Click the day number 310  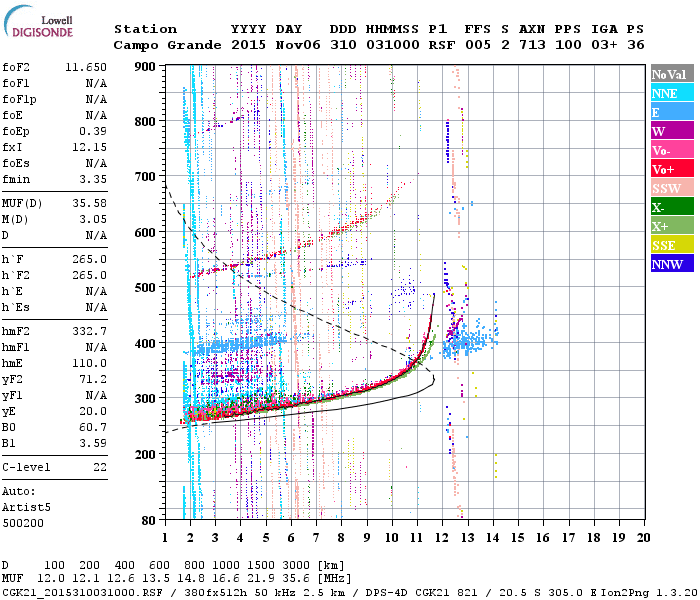[x=343, y=45]
